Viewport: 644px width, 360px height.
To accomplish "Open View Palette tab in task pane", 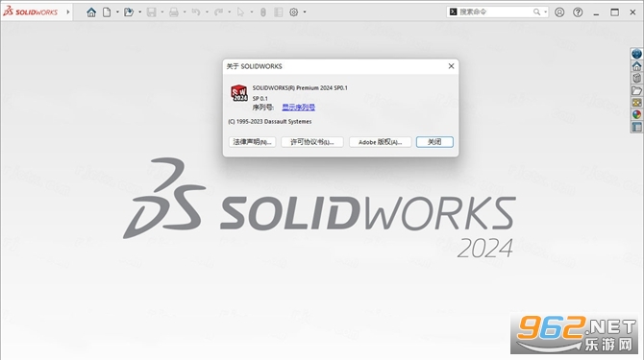I will pos(636,103).
